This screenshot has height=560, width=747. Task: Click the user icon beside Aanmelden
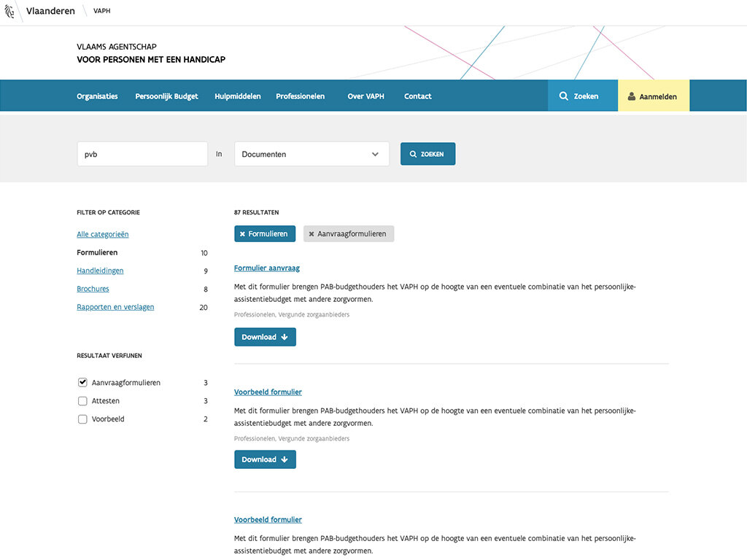631,96
